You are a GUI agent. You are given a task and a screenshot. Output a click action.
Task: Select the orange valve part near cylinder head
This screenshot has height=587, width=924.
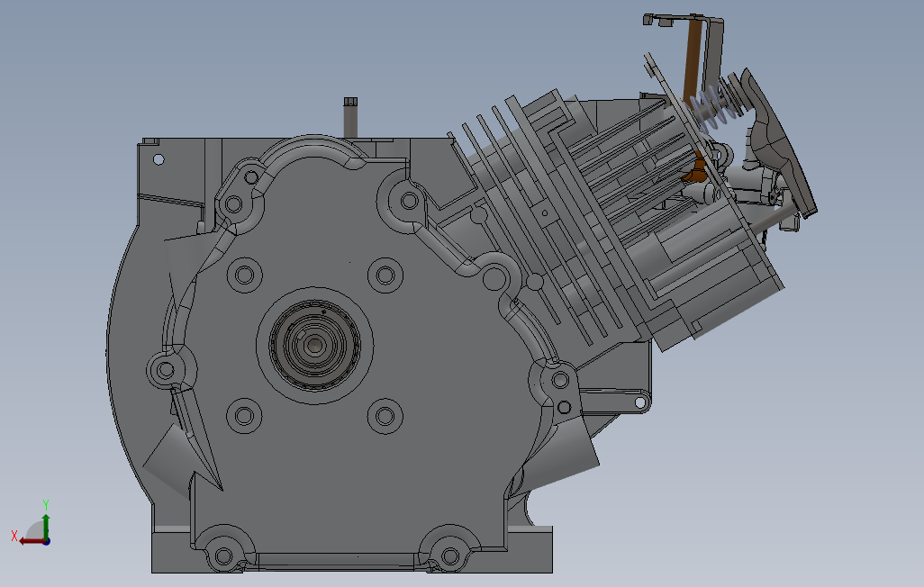coord(696,168)
